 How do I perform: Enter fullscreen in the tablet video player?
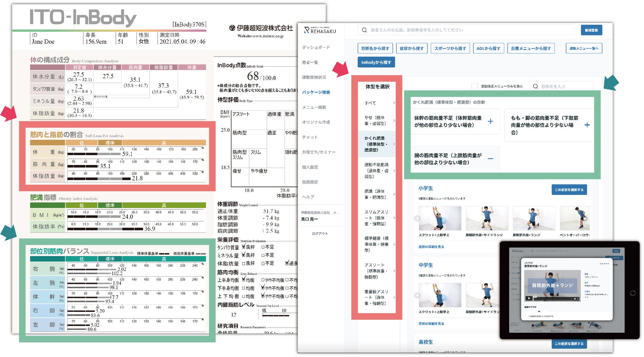pyautogui.click(x=578, y=299)
